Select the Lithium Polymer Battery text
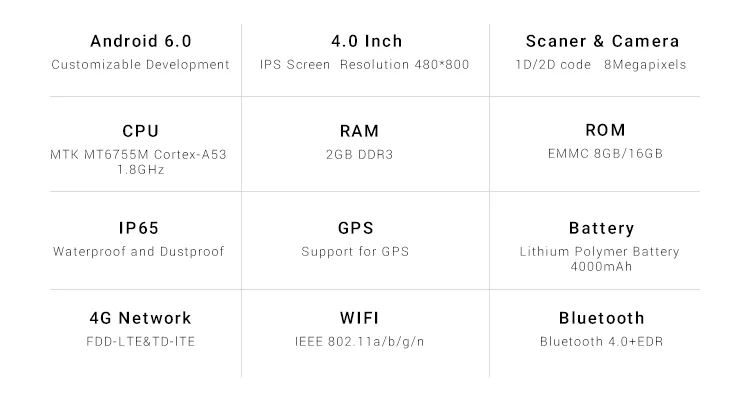The image size is (750, 400). (600, 252)
